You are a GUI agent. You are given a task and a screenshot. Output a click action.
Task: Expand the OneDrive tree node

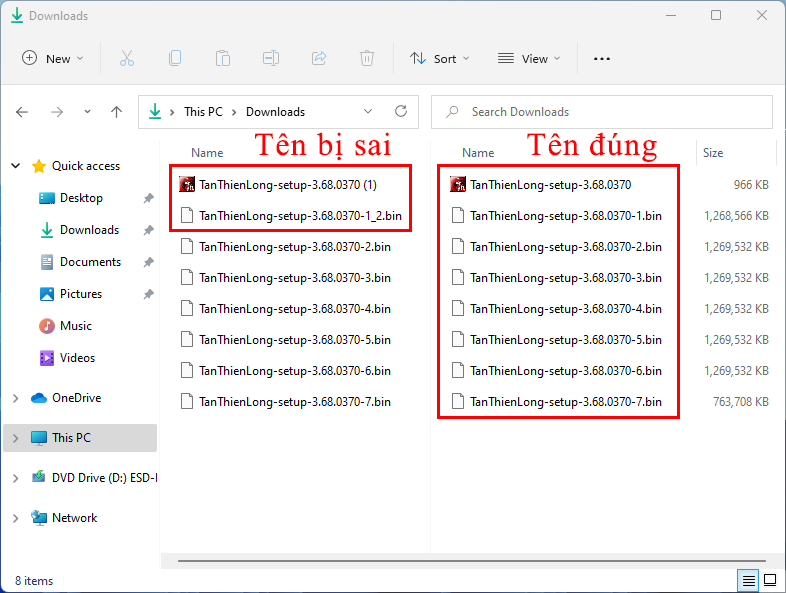pos(15,398)
